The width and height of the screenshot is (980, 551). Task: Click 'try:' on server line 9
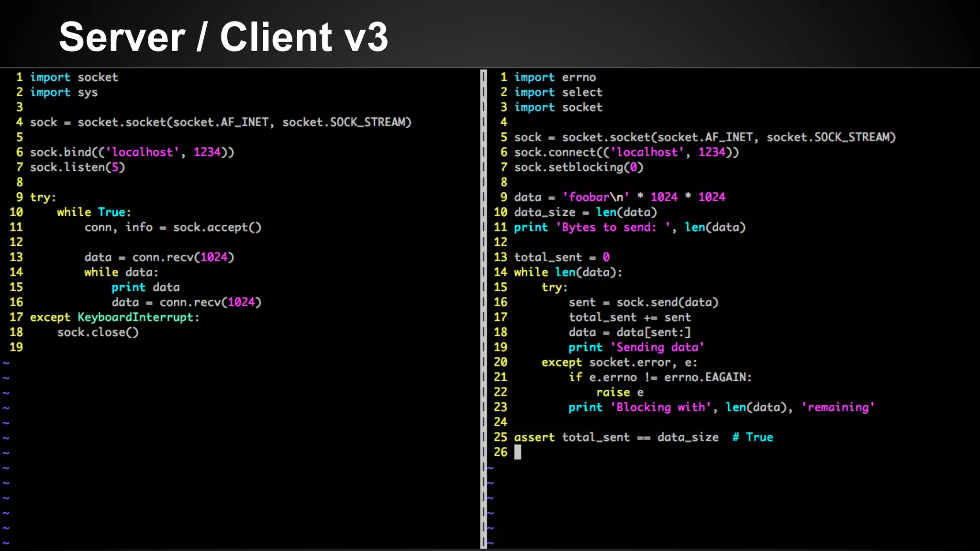coord(43,198)
